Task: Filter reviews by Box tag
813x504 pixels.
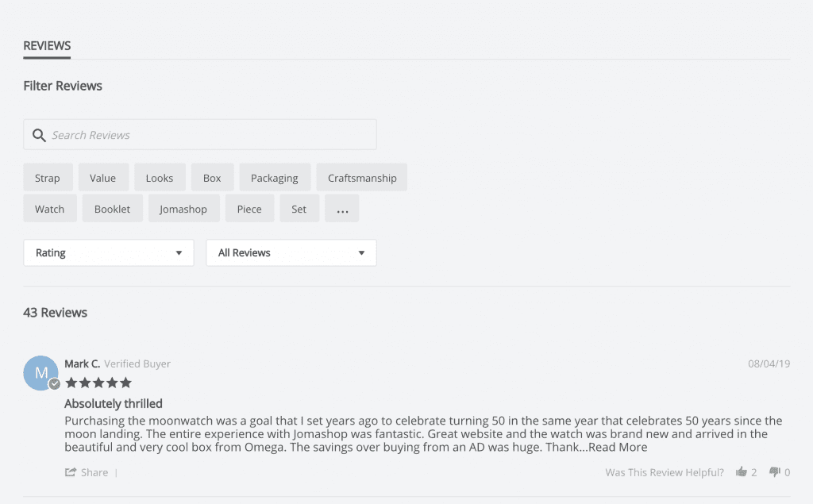Action: (212, 178)
